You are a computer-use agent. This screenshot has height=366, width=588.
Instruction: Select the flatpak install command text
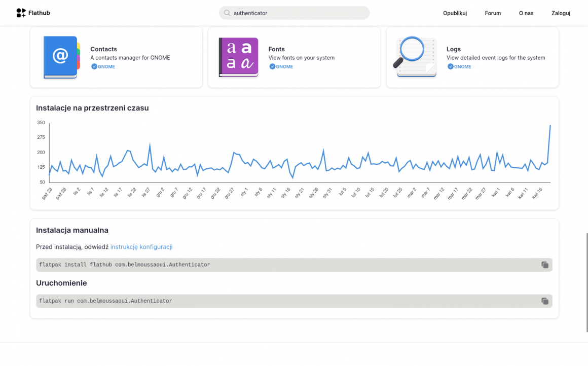click(x=124, y=265)
